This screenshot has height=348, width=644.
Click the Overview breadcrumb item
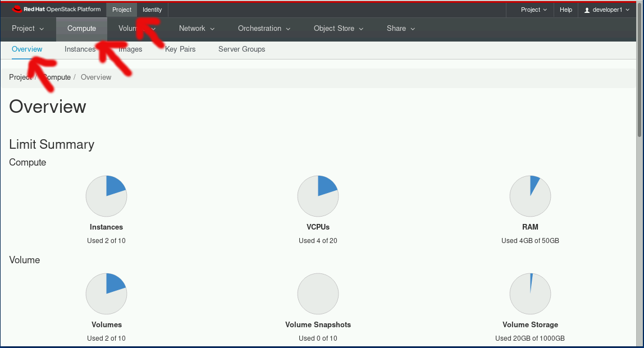95,77
